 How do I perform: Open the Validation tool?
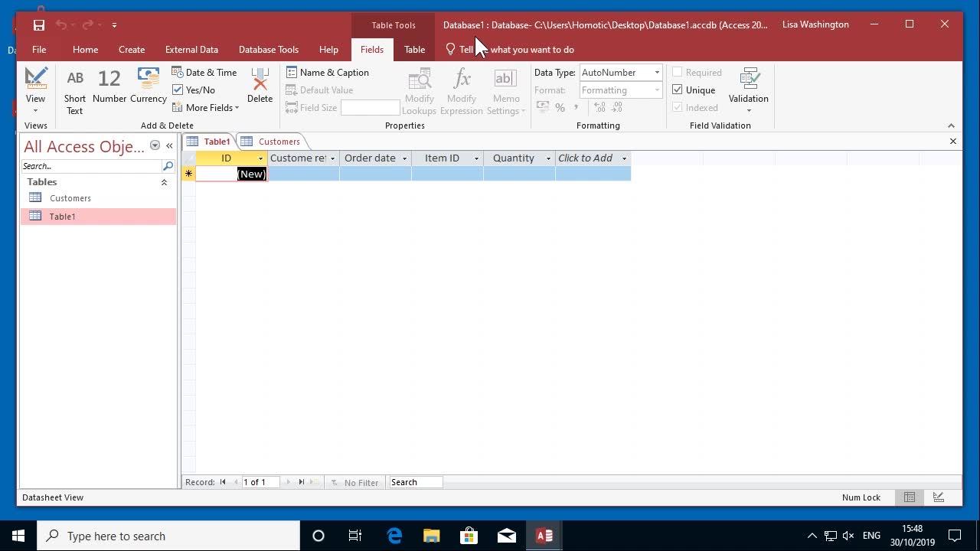748,86
